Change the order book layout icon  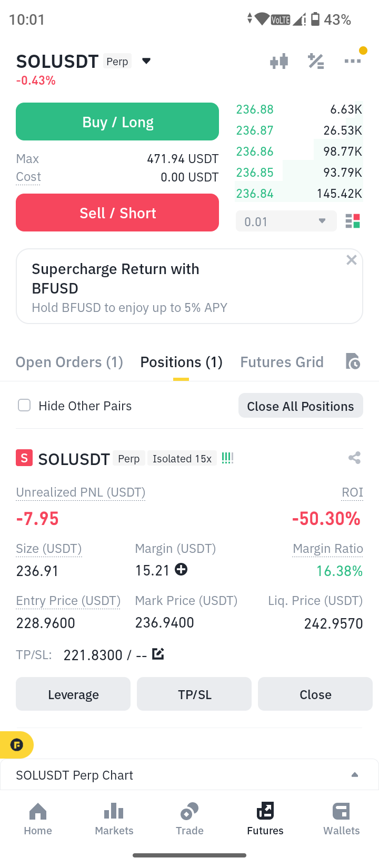pos(353,221)
